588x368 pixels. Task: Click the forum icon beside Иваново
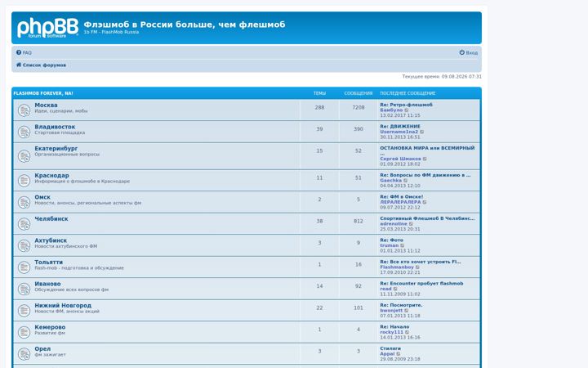click(24, 289)
